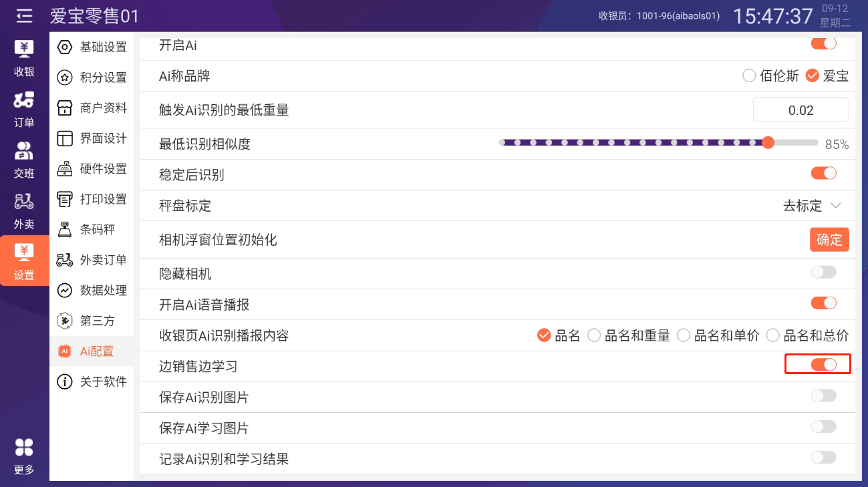This screenshot has height=487, width=868.
Task: Click the 爱宝零售01 store title
Action: (94, 15)
